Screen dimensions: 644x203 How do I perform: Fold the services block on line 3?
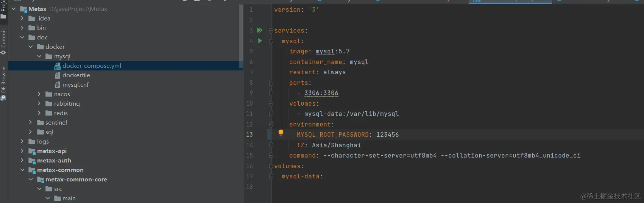(271, 31)
